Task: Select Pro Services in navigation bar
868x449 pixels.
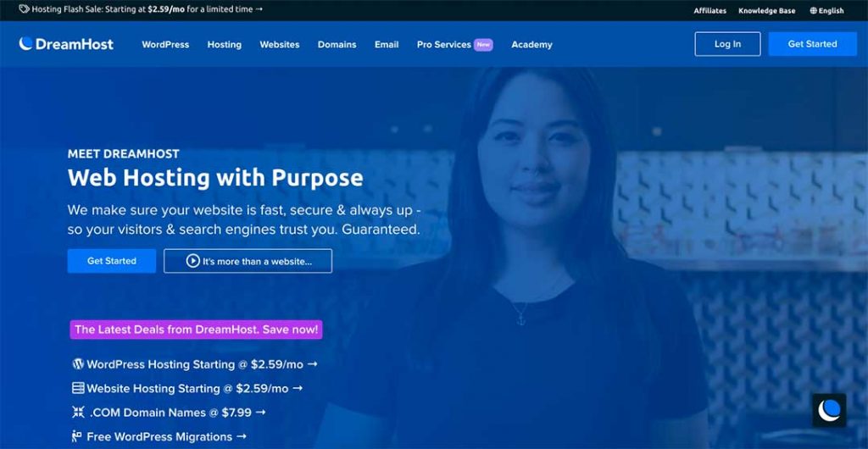Action: pos(444,44)
